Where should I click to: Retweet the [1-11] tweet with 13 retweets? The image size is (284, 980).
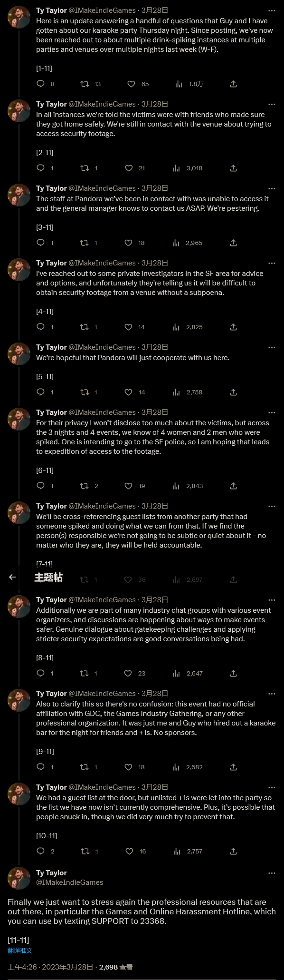85,84
